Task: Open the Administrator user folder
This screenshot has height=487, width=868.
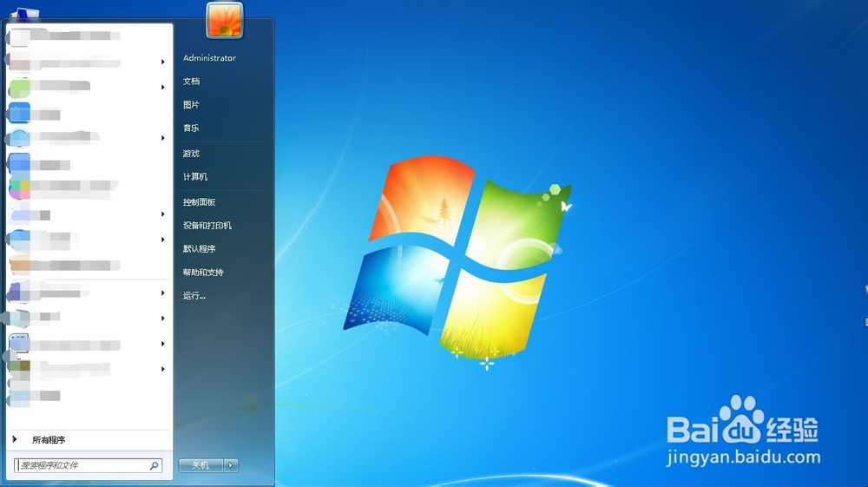Action: (x=209, y=57)
